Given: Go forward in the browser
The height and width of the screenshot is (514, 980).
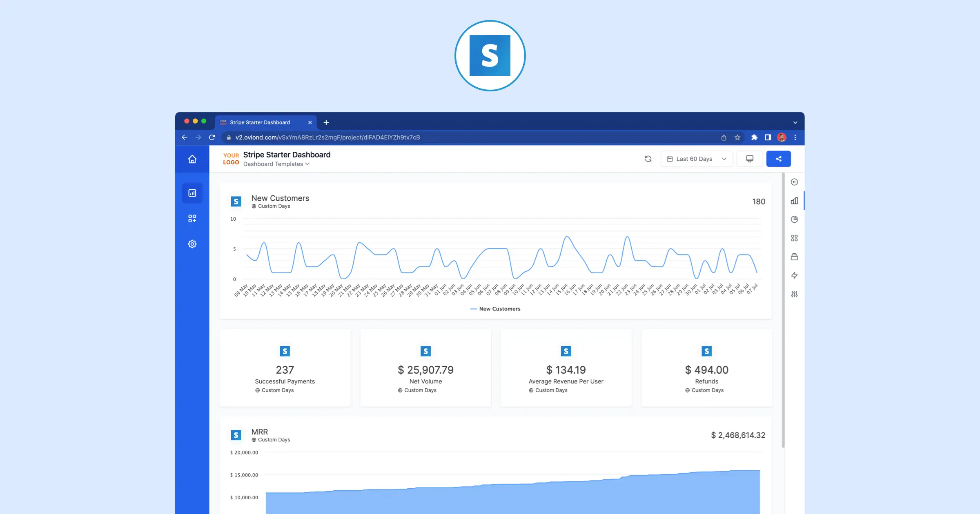Looking at the screenshot, I should (x=198, y=137).
